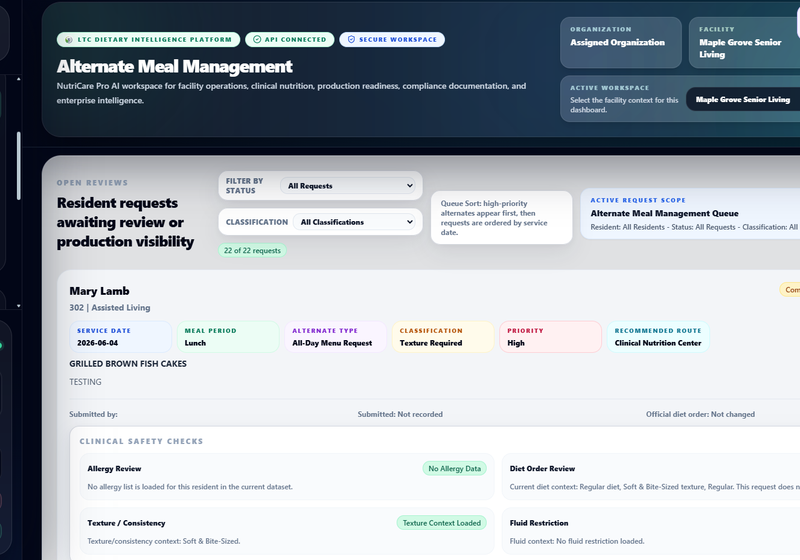
Task: Click the Fluid context: No fluid restriction text
Action: [577, 541]
